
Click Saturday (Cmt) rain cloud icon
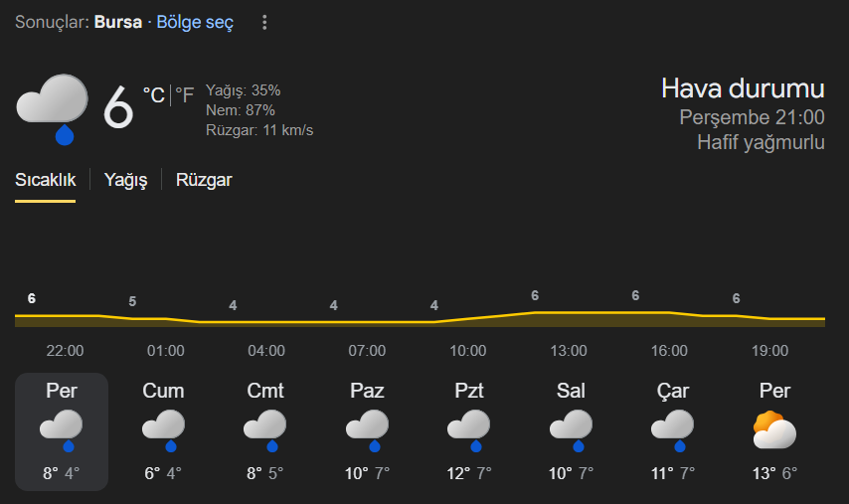(x=265, y=429)
